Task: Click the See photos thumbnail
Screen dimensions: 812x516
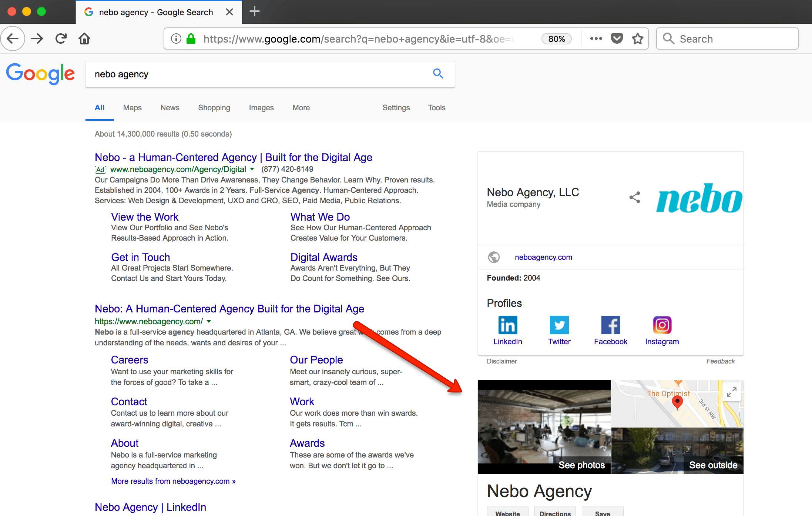Action: tap(544, 426)
